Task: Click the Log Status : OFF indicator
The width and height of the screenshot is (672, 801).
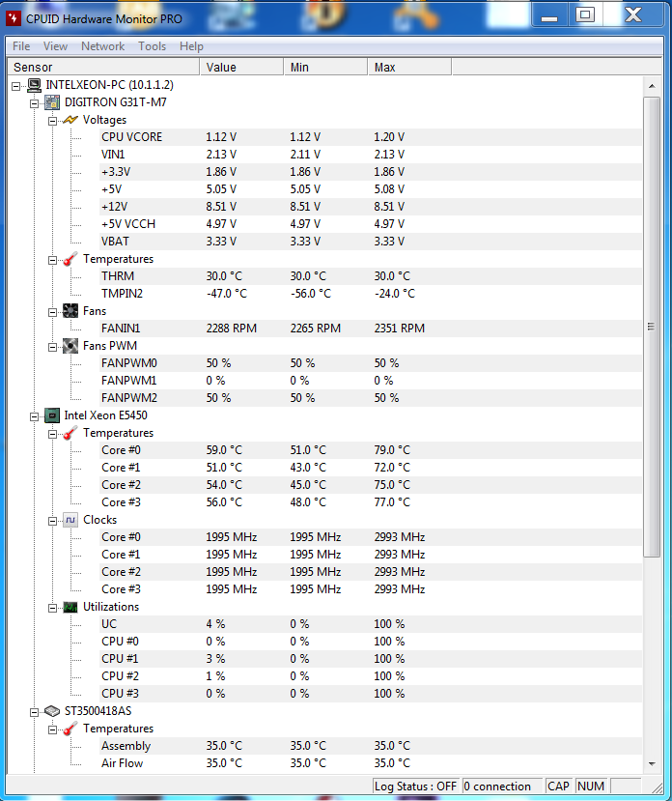Action: (416, 787)
